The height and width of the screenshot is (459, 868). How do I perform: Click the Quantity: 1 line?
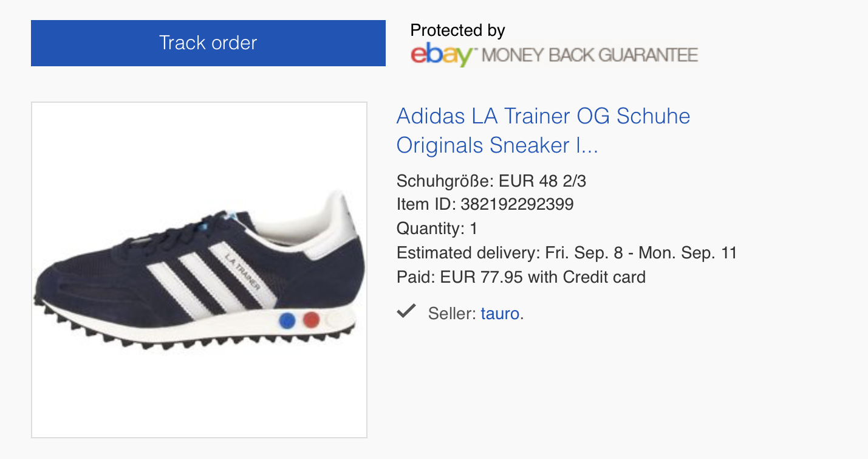pos(437,229)
